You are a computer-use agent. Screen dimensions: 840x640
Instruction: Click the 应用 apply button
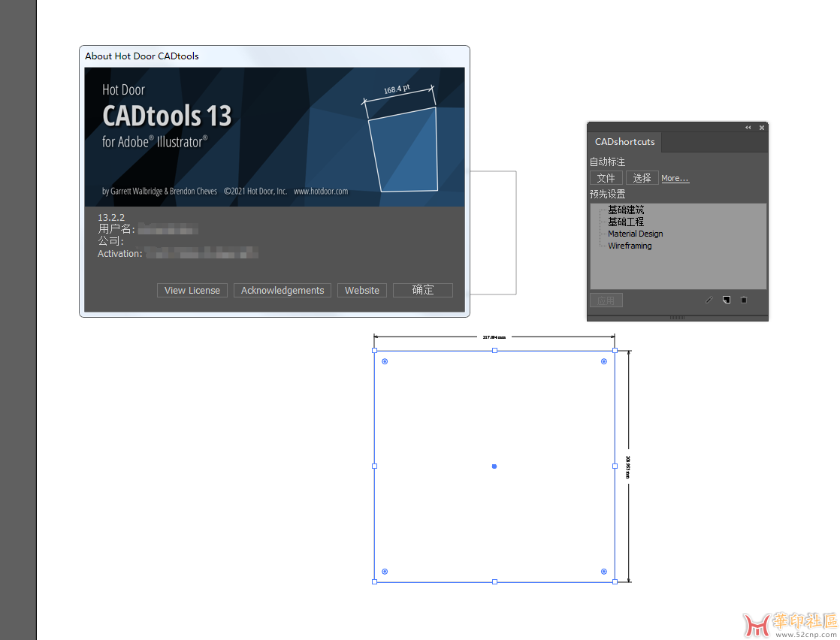point(606,300)
